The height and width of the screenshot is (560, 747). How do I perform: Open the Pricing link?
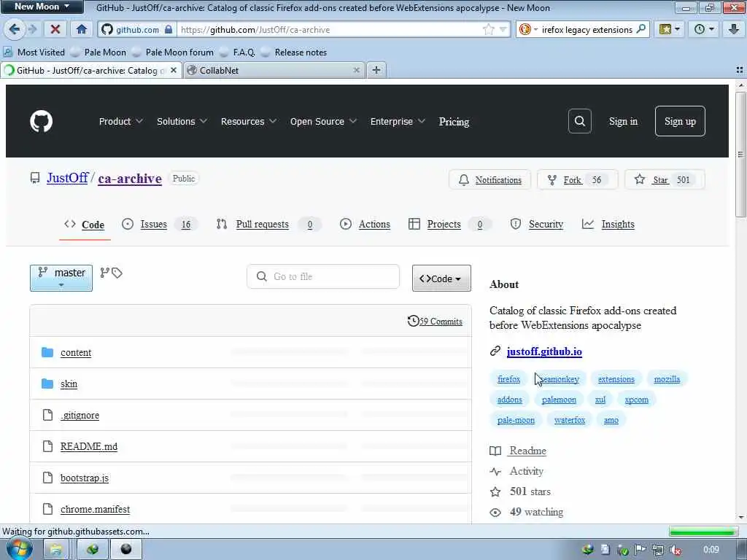(454, 122)
